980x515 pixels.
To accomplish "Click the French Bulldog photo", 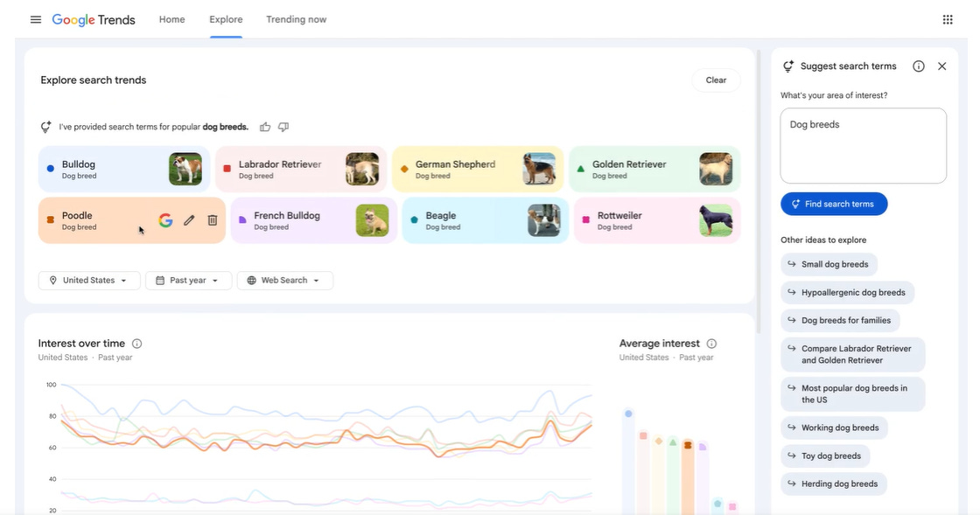I will tap(372, 220).
